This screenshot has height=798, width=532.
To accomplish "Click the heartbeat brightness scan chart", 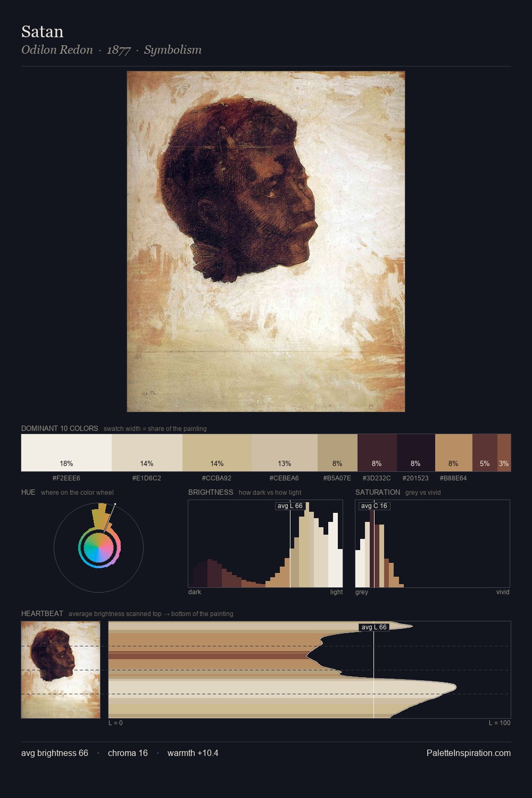I will tap(310, 670).
